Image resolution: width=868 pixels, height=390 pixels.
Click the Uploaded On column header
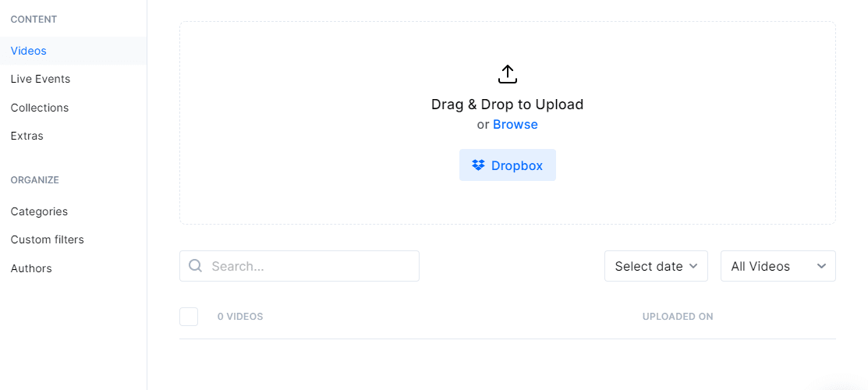tap(678, 317)
